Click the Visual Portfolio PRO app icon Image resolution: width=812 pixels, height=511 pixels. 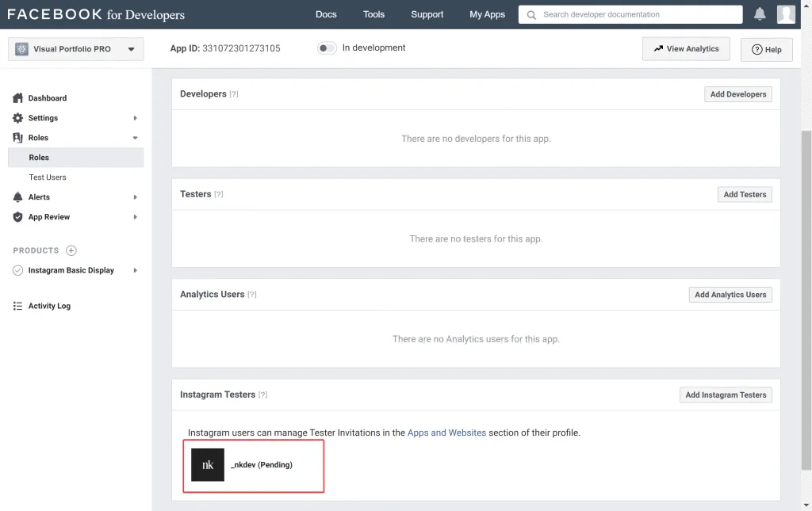21,49
